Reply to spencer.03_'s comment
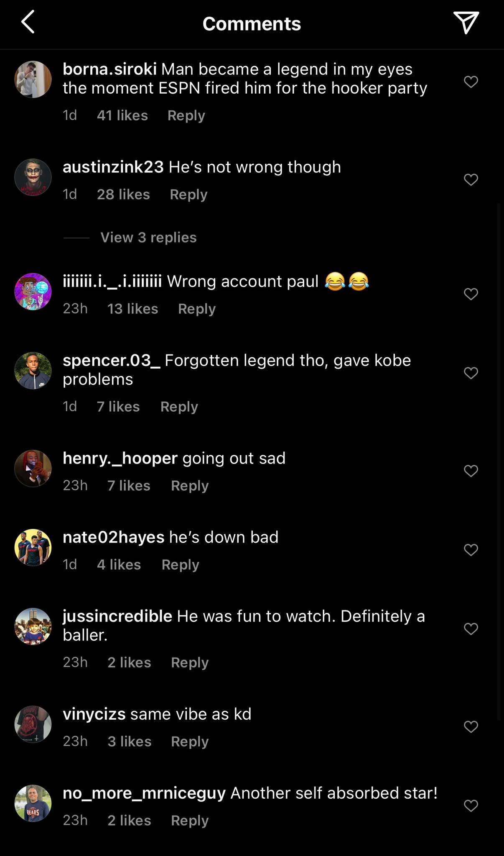The image size is (504, 856). (179, 407)
